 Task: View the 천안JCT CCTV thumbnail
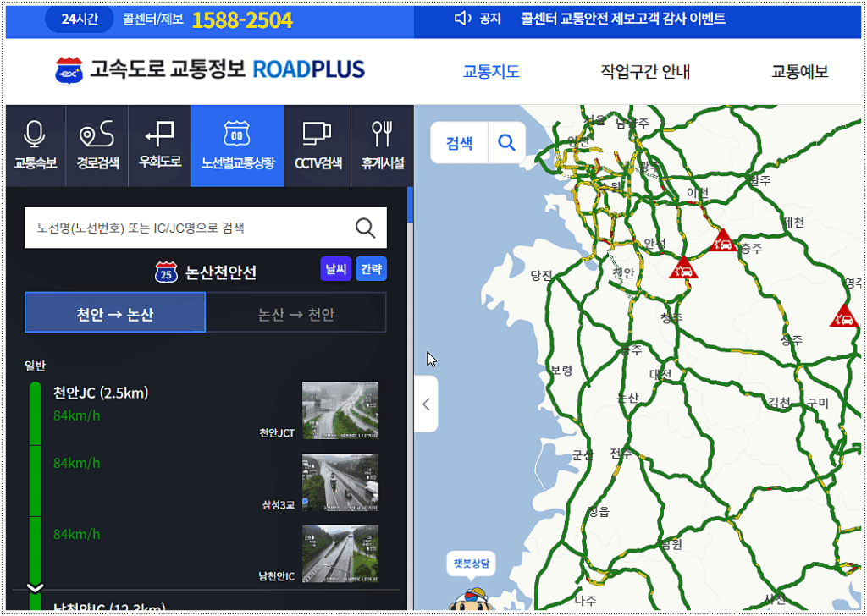point(340,410)
